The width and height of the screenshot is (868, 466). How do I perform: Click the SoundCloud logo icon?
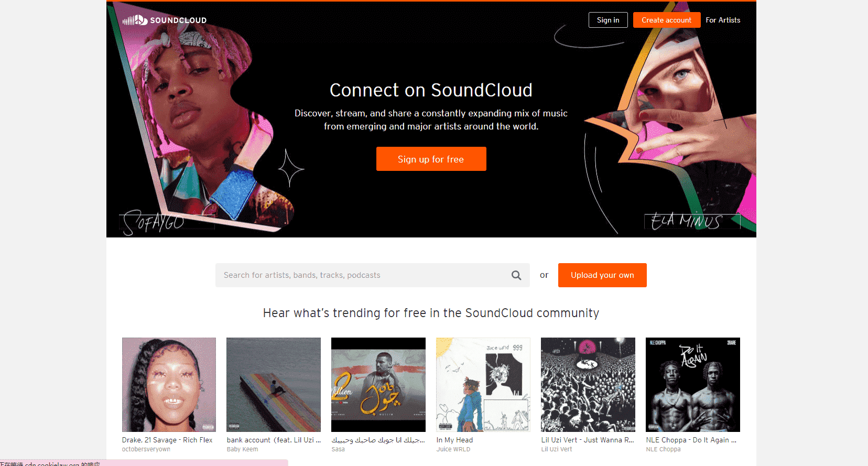[135, 20]
